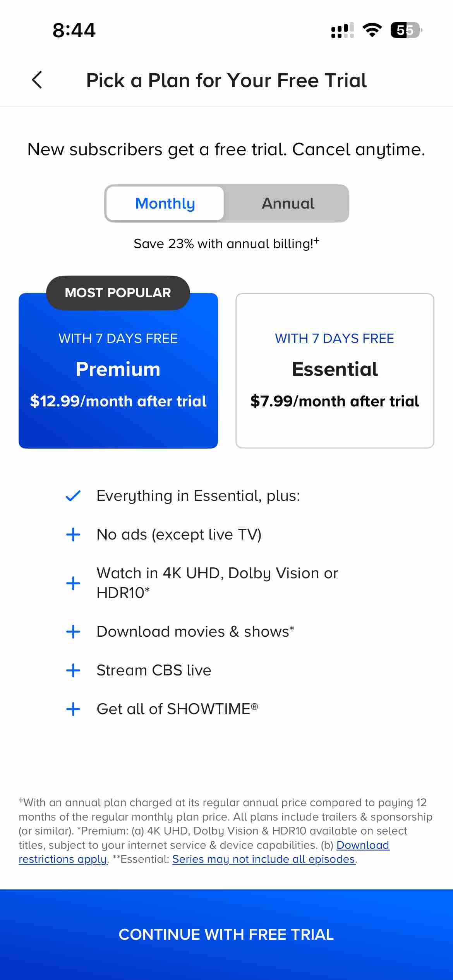This screenshot has width=453, height=980.
Task: Select Monthly billing option
Action: (x=165, y=204)
